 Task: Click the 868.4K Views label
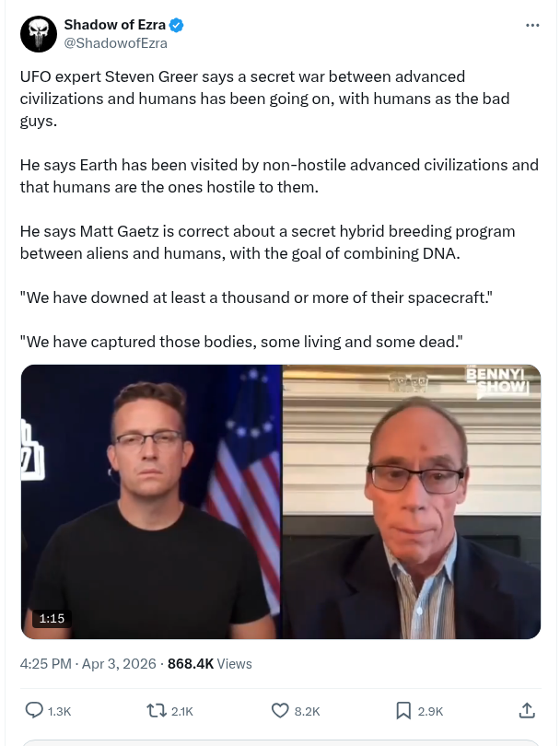[210, 664]
